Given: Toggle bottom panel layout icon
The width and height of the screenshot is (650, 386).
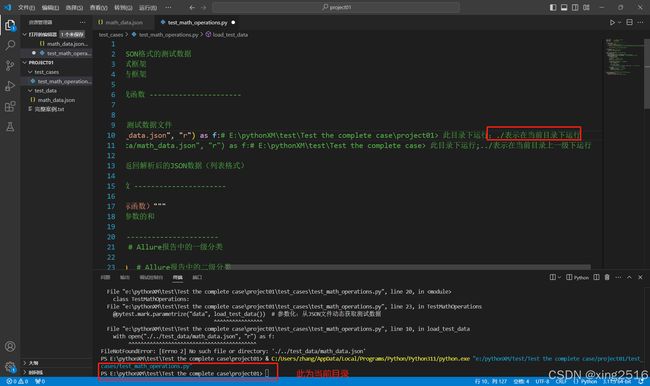Looking at the screenshot, I should [564, 7].
